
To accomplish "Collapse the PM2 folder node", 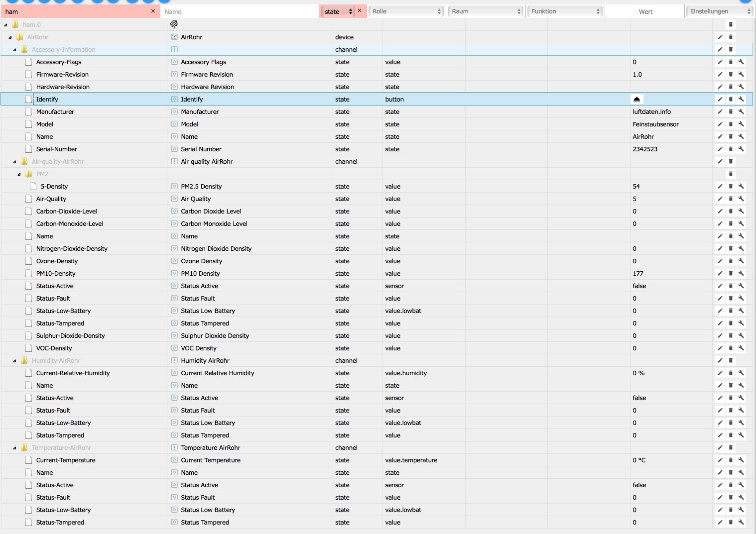I will [x=19, y=174].
